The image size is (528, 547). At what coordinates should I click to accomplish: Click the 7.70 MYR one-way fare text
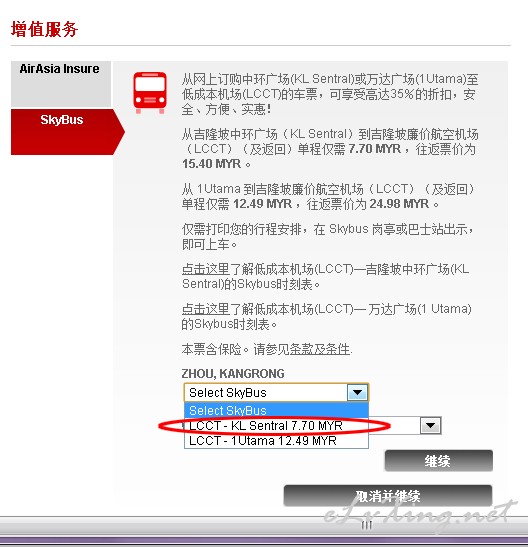tap(374, 149)
